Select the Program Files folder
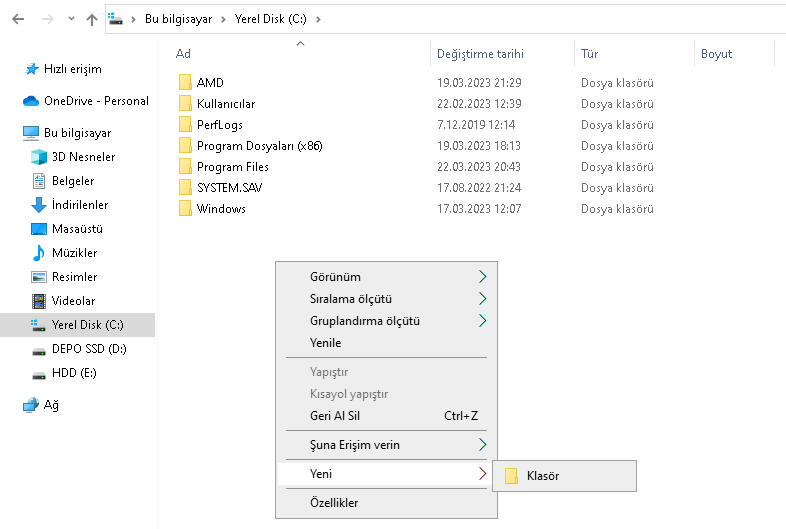The height and width of the screenshot is (529, 786). pyautogui.click(x=232, y=167)
